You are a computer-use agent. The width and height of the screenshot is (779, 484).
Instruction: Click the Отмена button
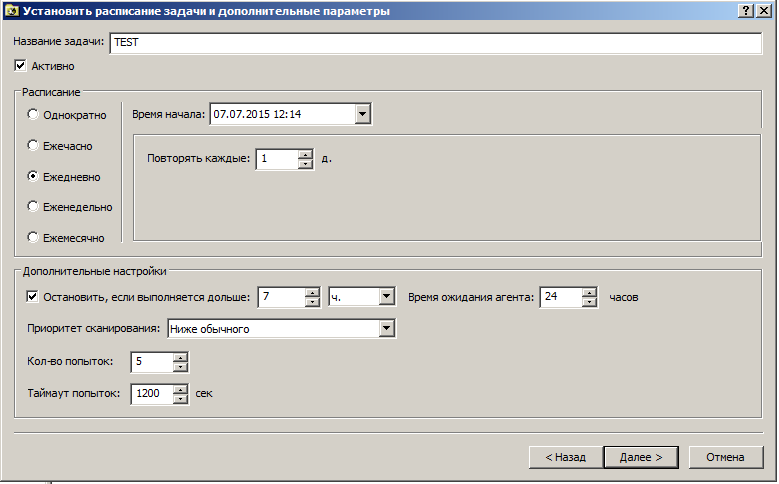pyautogui.click(x=725, y=457)
